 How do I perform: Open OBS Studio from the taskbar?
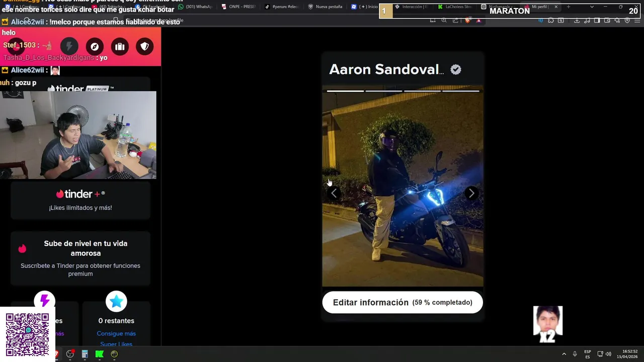point(70,354)
